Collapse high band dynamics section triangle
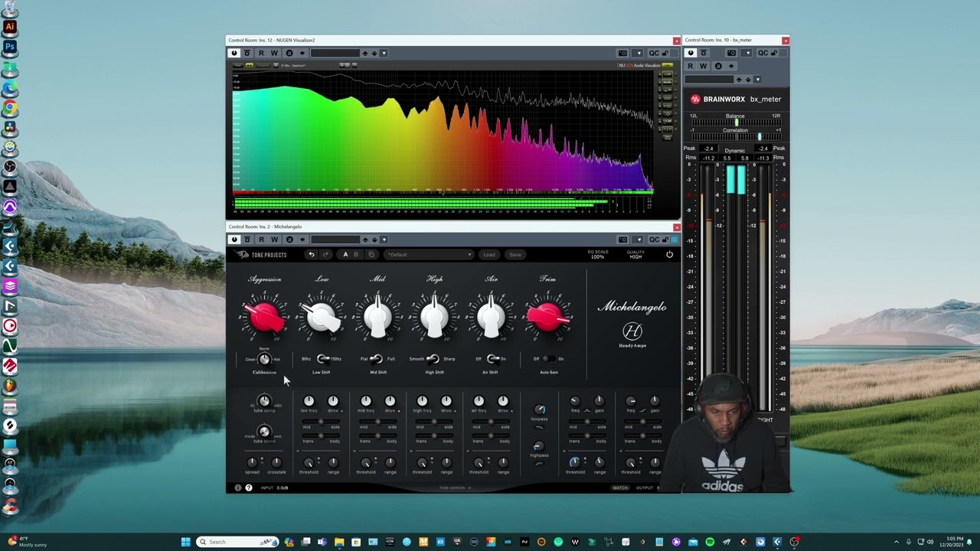This screenshot has width=980, height=551. (411, 452)
